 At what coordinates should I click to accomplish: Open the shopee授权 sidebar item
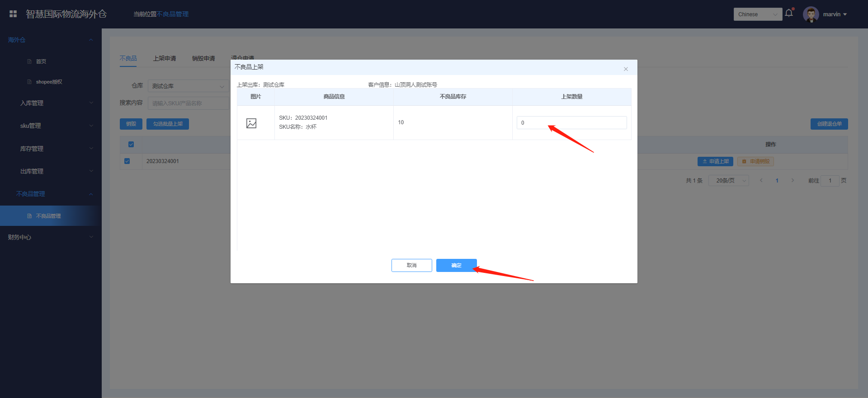point(49,82)
